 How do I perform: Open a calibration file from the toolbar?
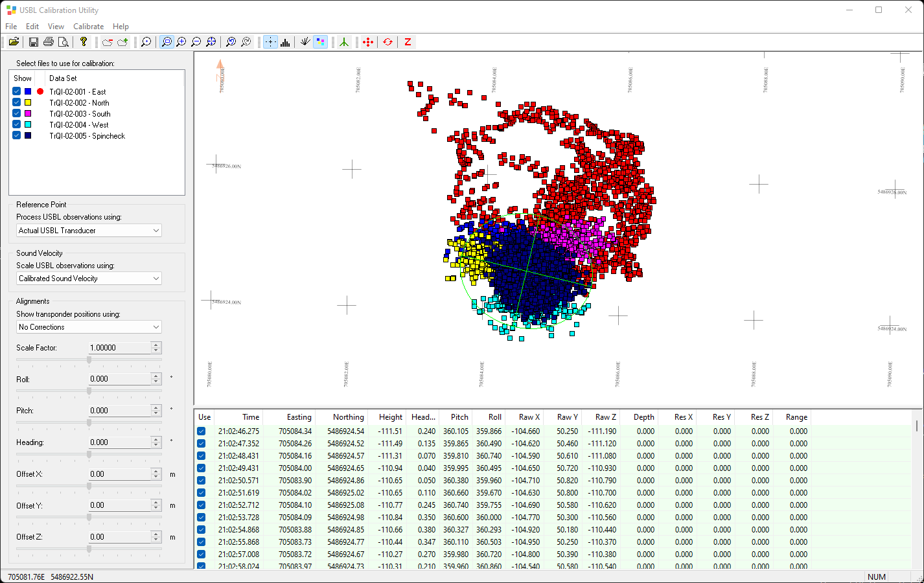point(14,41)
